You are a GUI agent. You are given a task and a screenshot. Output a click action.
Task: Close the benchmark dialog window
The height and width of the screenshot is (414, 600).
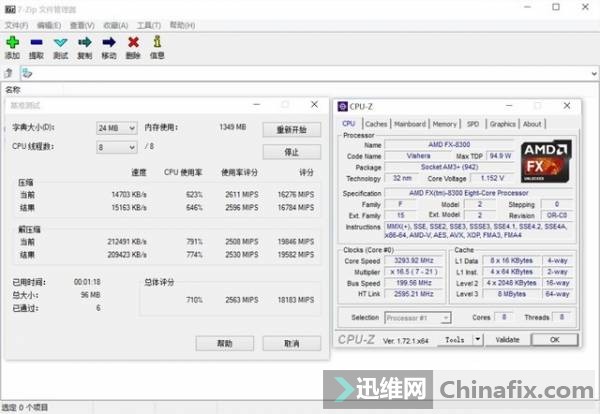pyautogui.click(x=314, y=104)
